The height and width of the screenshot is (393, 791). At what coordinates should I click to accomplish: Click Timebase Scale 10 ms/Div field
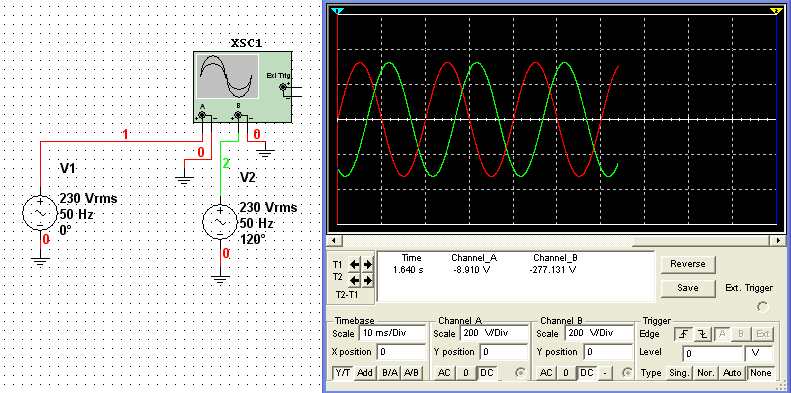click(x=392, y=333)
